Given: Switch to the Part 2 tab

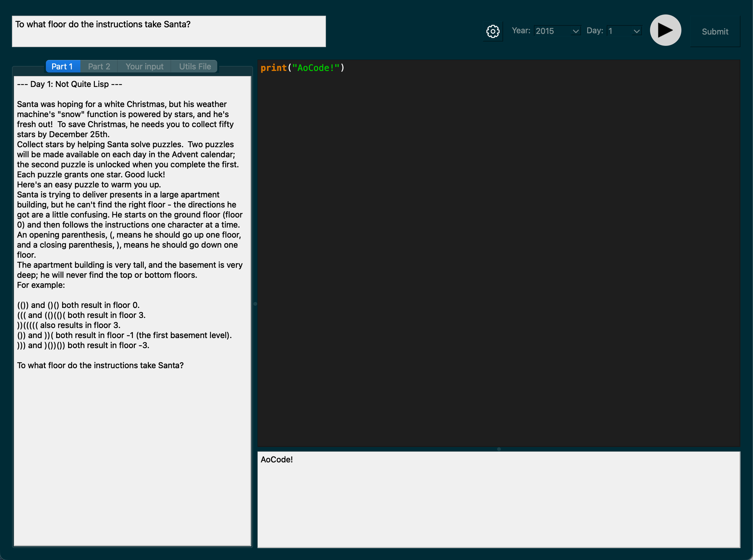Looking at the screenshot, I should point(99,67).
